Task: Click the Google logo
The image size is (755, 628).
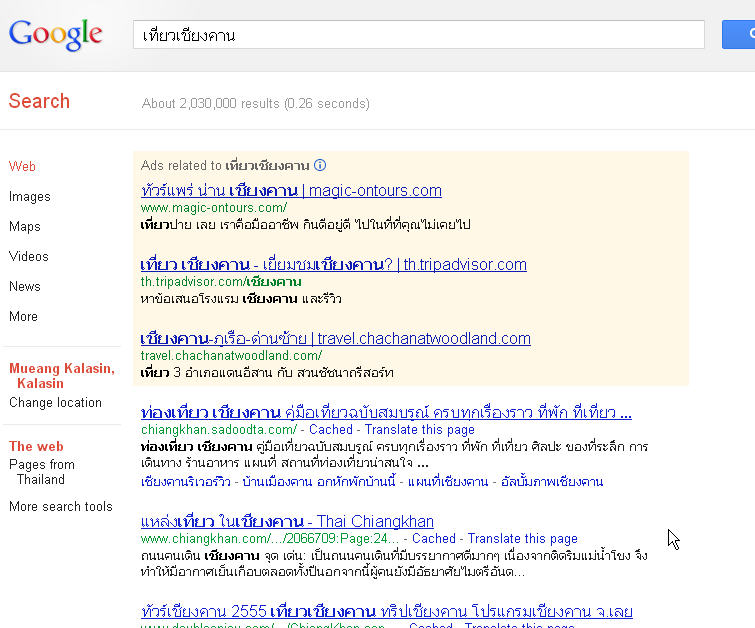Action: tap(55, 35)
